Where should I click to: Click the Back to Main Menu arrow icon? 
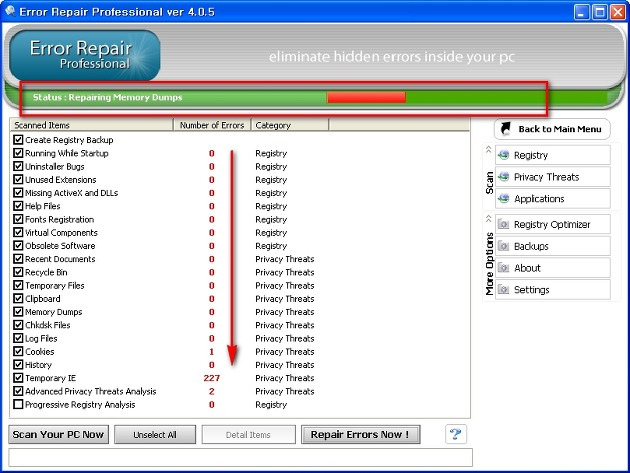tap(505, 129)
